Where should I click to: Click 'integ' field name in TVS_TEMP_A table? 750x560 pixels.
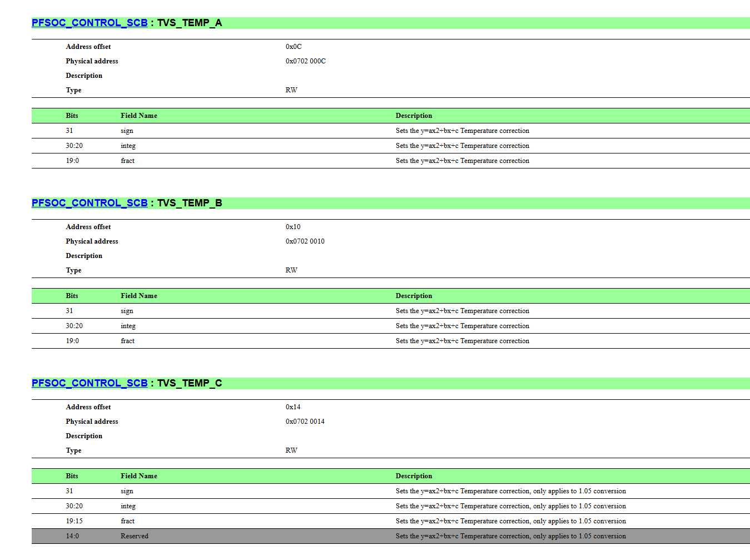(128, 146)
